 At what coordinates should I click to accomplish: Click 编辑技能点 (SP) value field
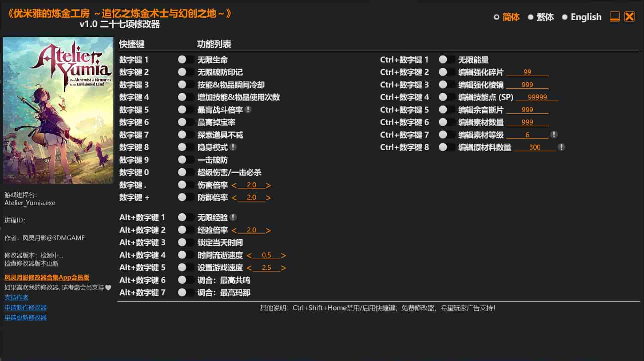click(537, 97)
